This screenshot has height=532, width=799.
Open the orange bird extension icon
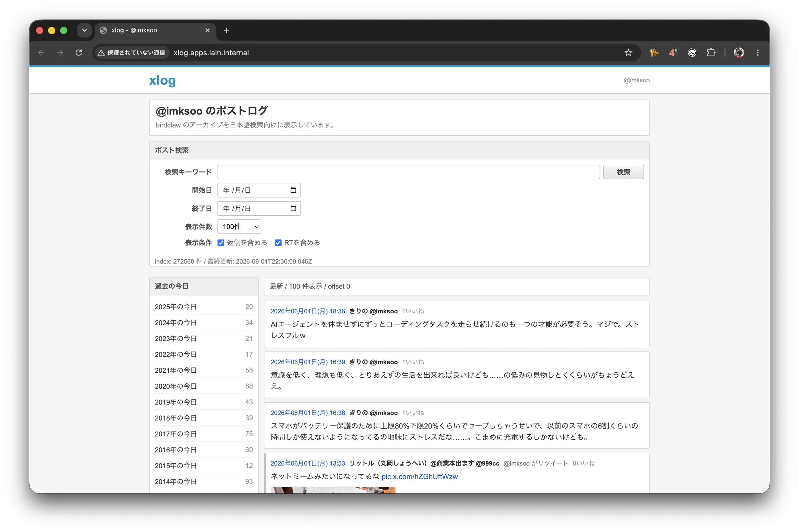click(x=654, y=53)
